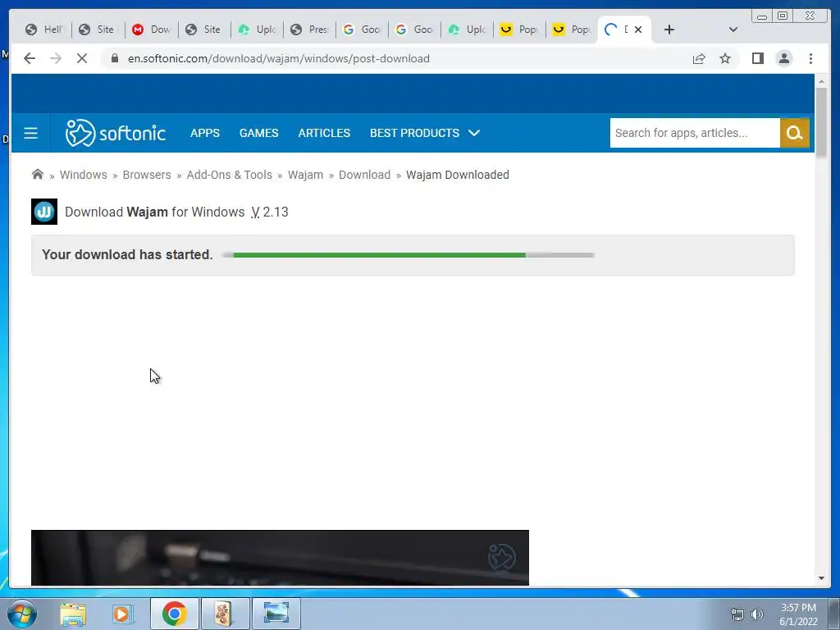Click the video thumbnail at page bottom
The height and width of the screenshot is (630, 840).
click(280, 558)
